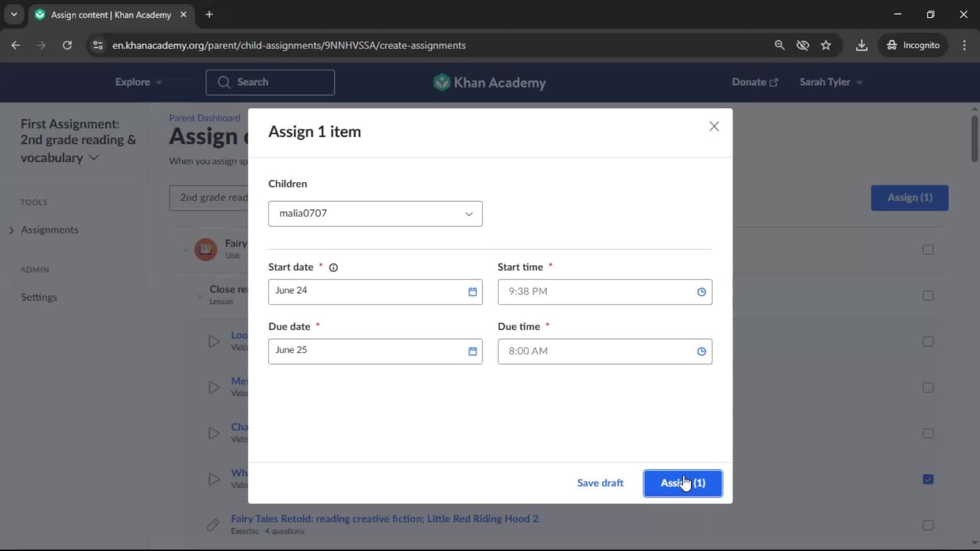Click the page vertical scrollbar thumb

974,139
